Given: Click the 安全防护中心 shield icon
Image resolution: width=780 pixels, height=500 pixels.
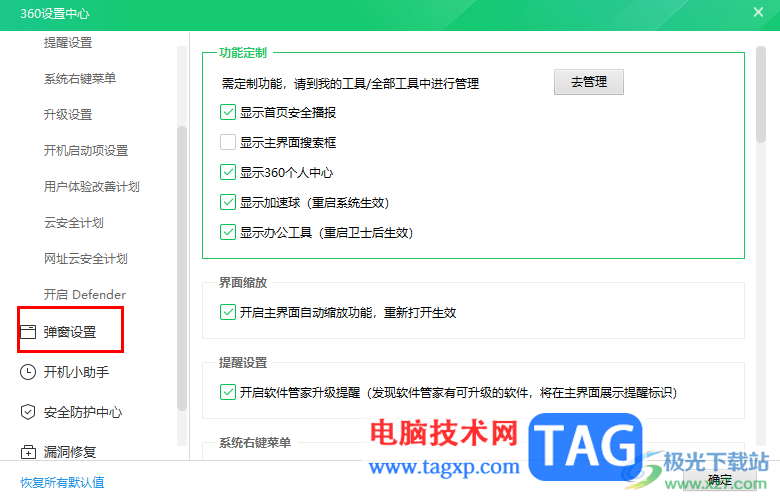Looking at the screenshot, I should point(28,412).
